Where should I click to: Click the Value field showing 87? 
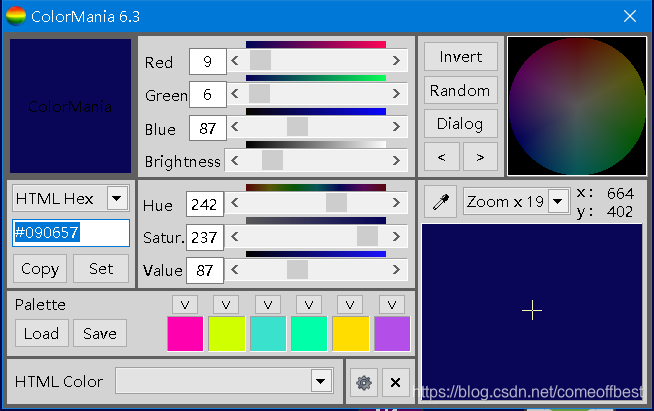point(205,270)
